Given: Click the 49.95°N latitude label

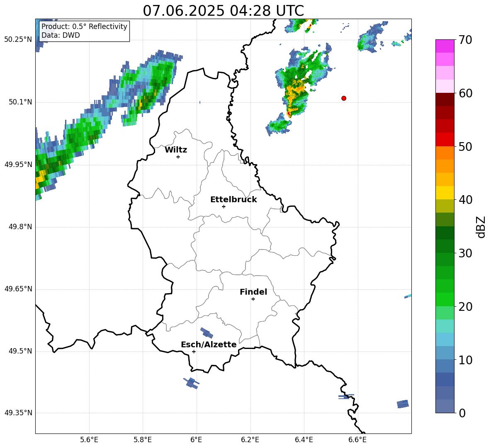Looking at the screenshot, I should pos(18,164).
